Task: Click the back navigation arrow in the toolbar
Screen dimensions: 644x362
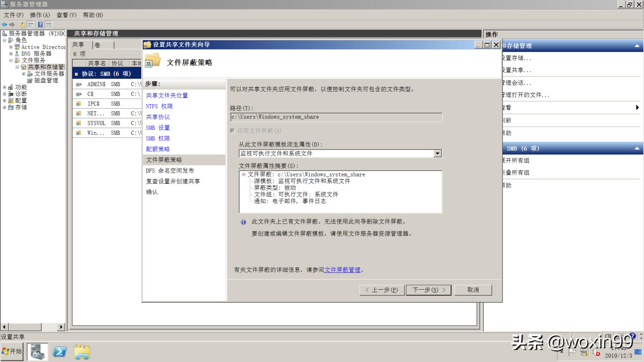Action: 4,24
